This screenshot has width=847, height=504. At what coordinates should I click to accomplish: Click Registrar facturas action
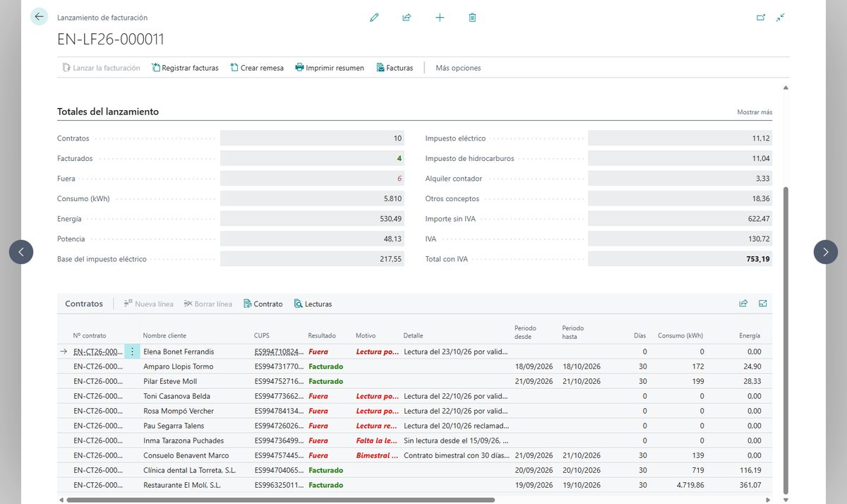[x=185, y=68]
